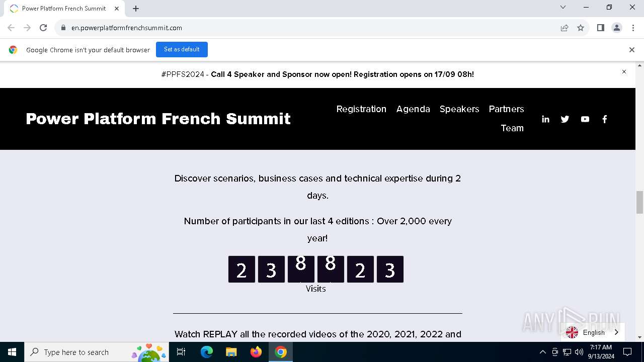Click the scrollbar down arrow
Screen dimensions: 644x362
639,337
